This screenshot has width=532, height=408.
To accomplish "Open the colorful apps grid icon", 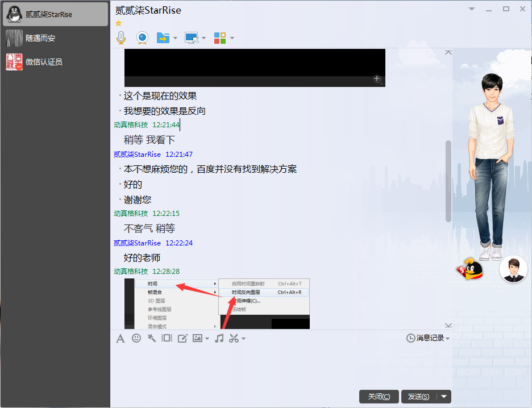I will click(x=220, y=38).
